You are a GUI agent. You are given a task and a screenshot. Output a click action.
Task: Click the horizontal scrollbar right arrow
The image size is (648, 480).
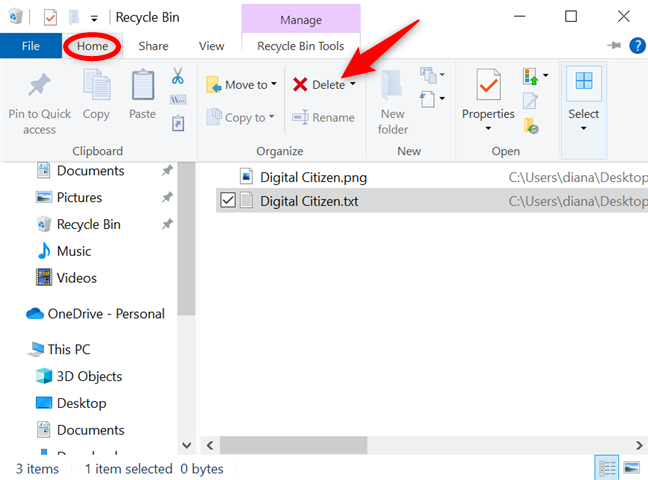639,445
